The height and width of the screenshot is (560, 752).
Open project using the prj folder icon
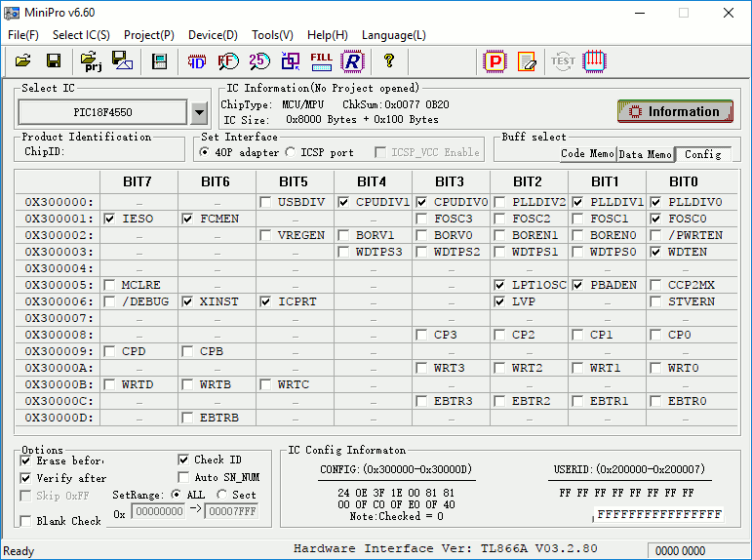click(x=92, y=60)
